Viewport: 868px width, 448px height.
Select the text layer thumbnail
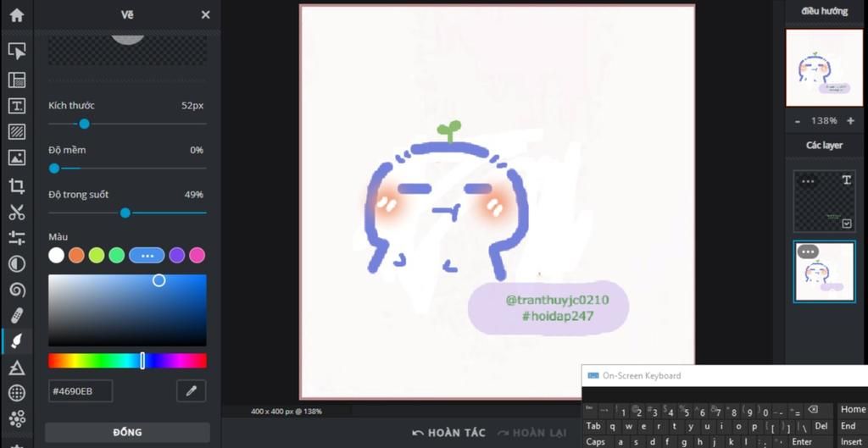tap(824, 202)
